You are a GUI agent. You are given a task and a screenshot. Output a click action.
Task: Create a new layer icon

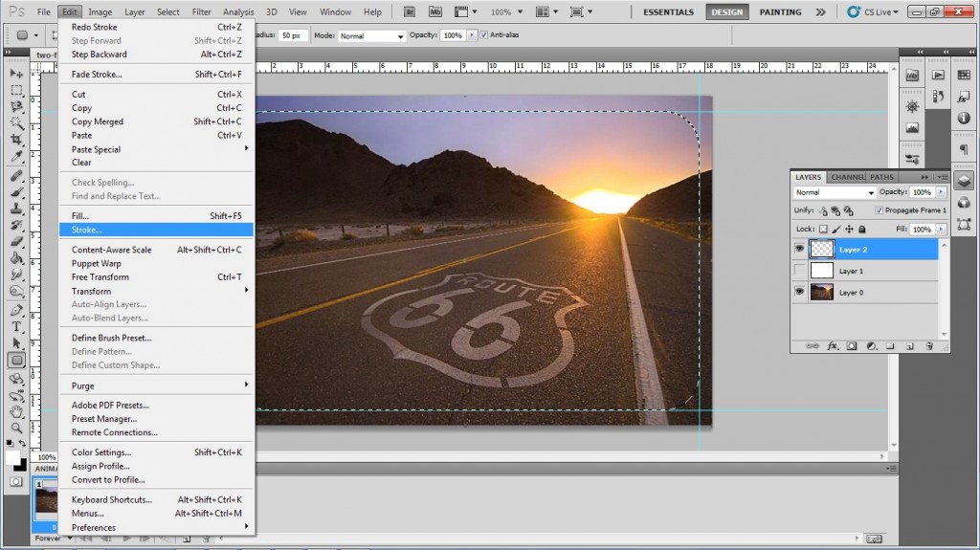click(x=909, y=345)
